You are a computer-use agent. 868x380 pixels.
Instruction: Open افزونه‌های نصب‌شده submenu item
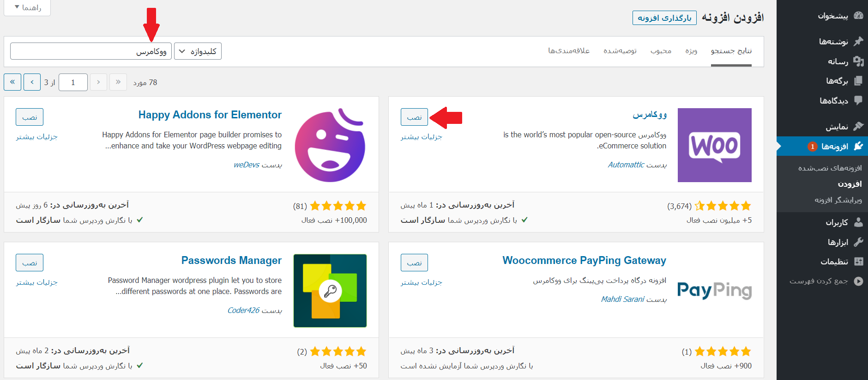(830, 168)
